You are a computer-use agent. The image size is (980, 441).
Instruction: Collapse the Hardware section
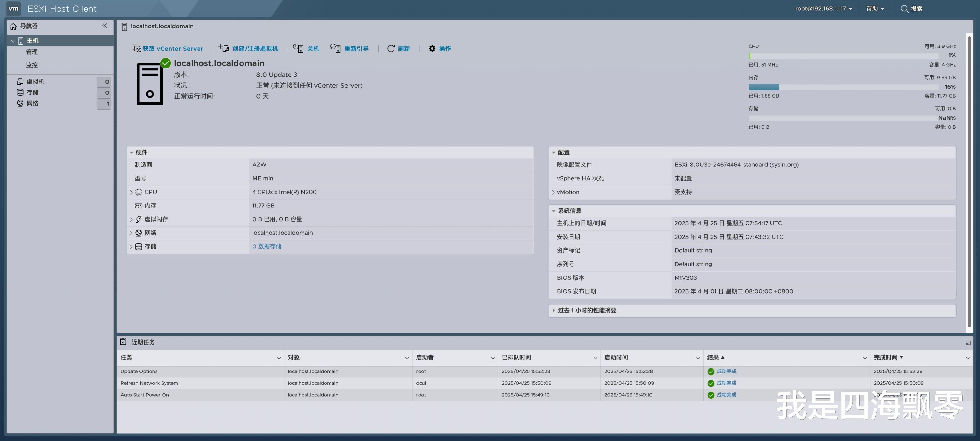pos(131,153)
